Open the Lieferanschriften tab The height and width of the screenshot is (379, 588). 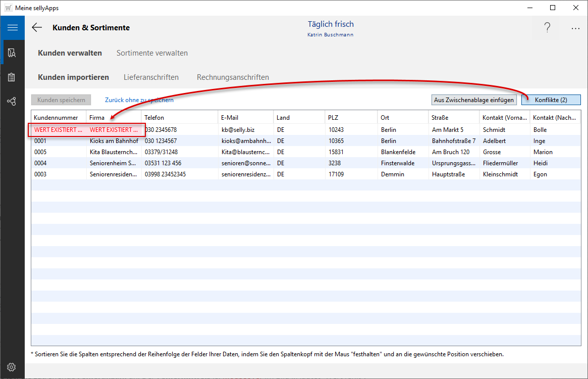pos(151,77)
